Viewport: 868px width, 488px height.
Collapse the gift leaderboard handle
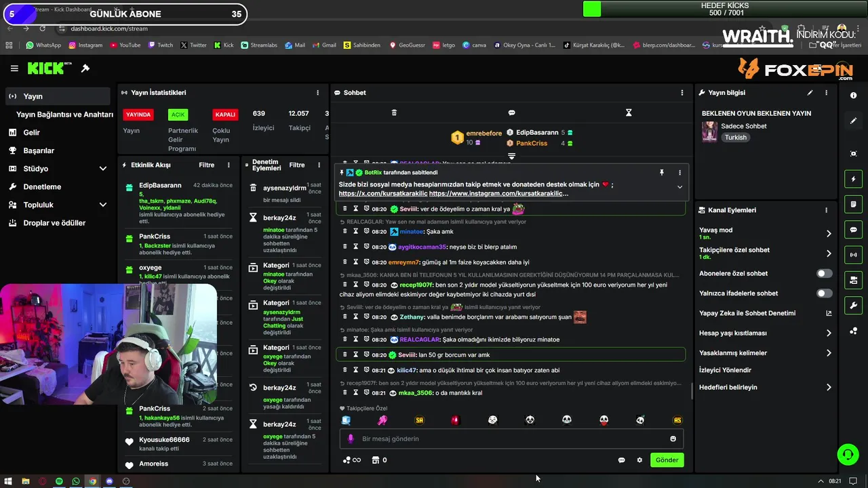pyautogui.click(x=511, y=156)
